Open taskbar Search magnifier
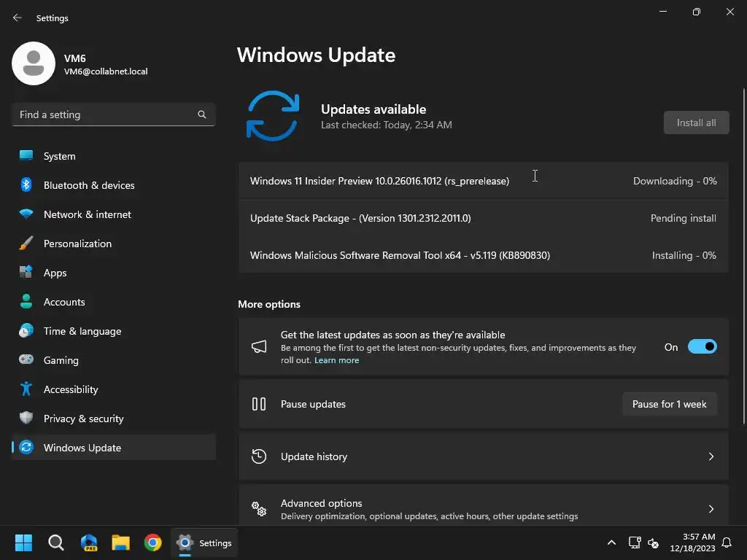 tap(55, 542)
